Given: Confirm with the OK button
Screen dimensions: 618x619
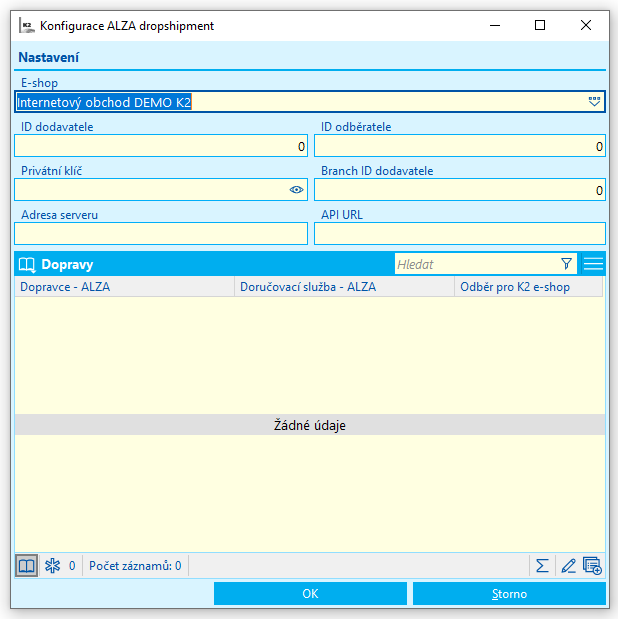Looking at the screenshot, I should 310,593.
